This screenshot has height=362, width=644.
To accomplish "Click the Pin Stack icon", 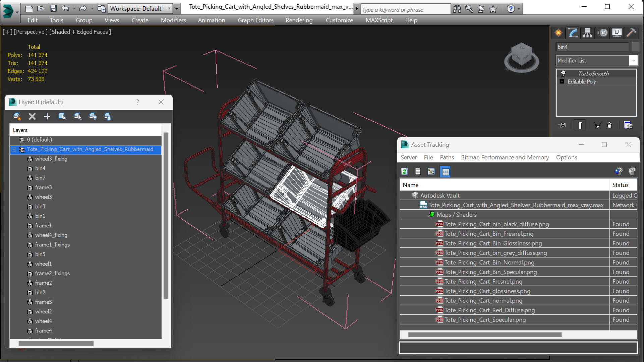I will 562,125.
